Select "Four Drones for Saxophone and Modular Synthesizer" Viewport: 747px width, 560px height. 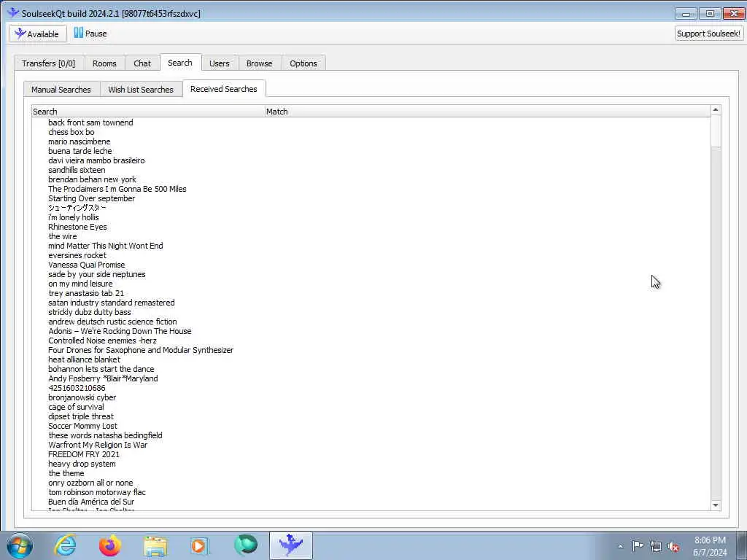141,350
